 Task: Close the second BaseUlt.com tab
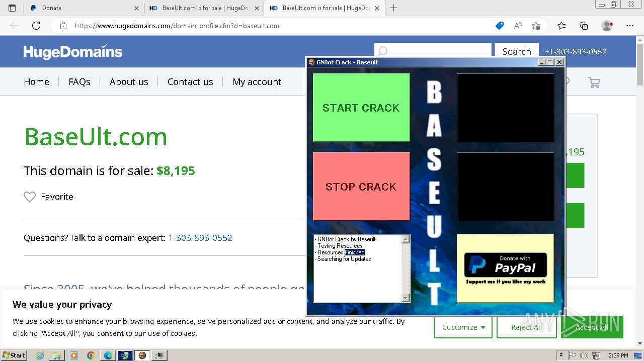pyautogui.click(x=257, y=8)
